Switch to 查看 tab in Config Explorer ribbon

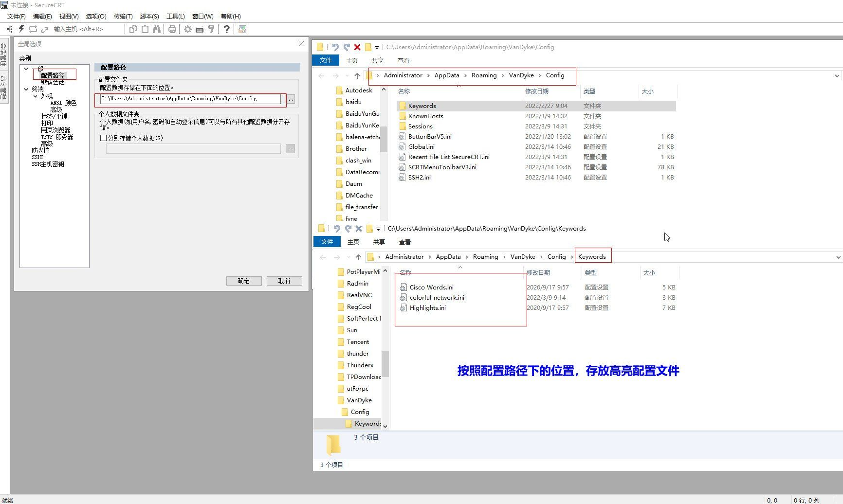tap(403, 61)
